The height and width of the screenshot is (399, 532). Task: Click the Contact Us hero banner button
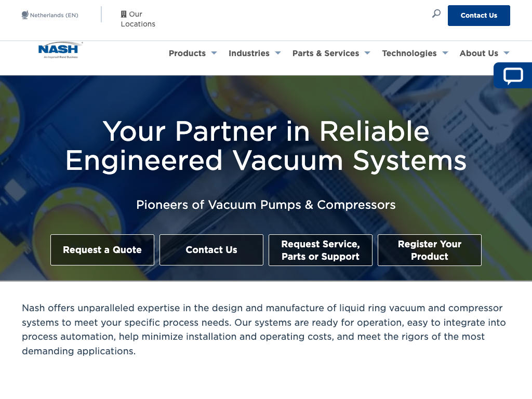click(x=211, y=250)
